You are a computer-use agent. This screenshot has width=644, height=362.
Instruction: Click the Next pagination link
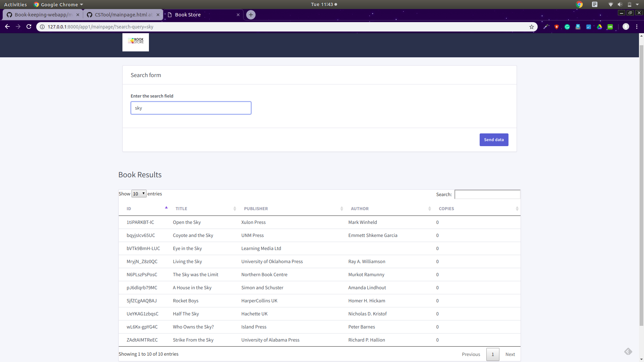(x=510, y=354)
